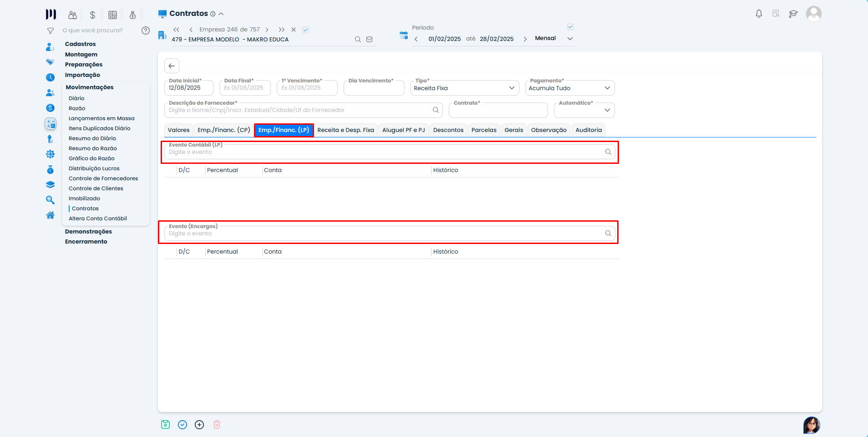Open the notifications bell icon
The height and width of the screenshot is (437, 868).
point(759,14)
